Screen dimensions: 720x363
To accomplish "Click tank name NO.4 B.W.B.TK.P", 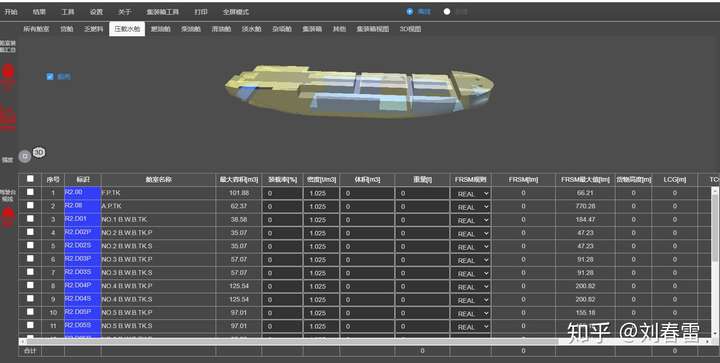I will click(x=127, y=286).
